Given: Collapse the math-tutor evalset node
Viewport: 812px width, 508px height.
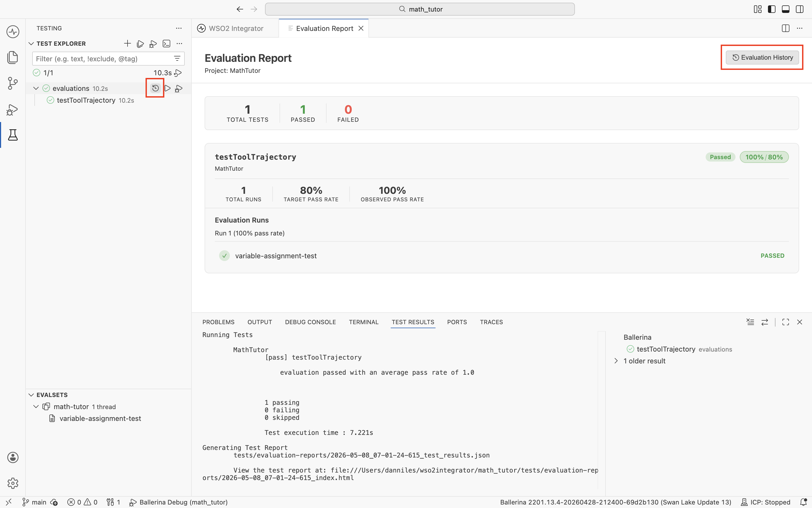Looking at the screenshot, I should 36,406.
